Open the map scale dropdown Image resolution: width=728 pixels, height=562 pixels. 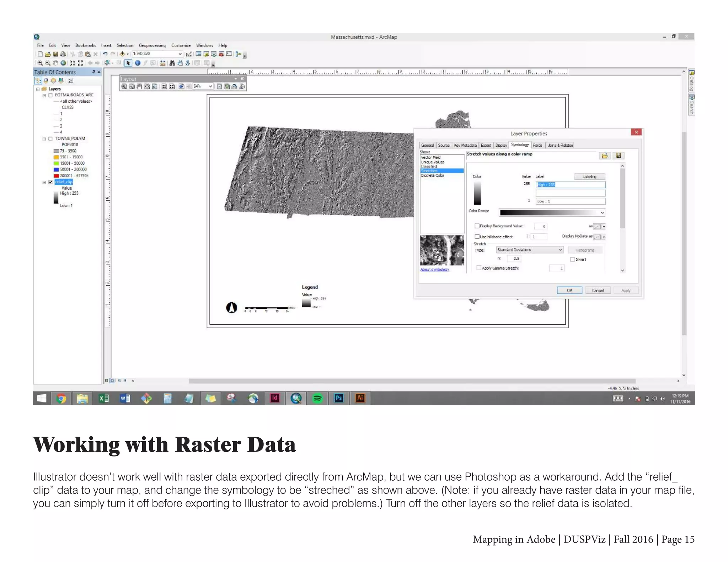[x=180, y=54]
